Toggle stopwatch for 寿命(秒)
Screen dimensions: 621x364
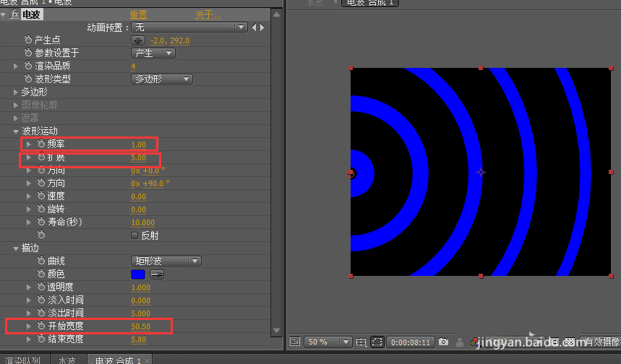[41, 222]
